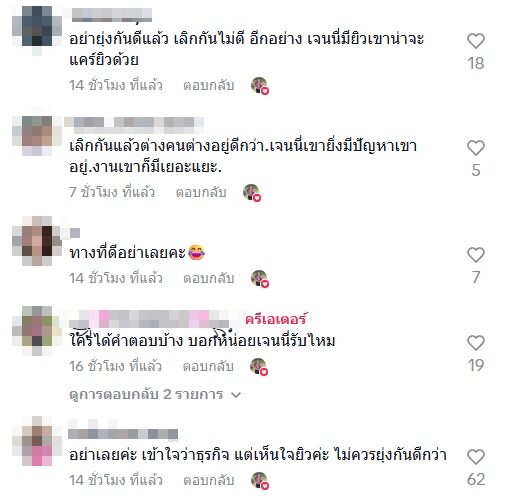This screenshot has width=515, height=499.
Task: Open avatar of the ทางที่ดีอย่าเลยคะ commenter
Action: 37,241
